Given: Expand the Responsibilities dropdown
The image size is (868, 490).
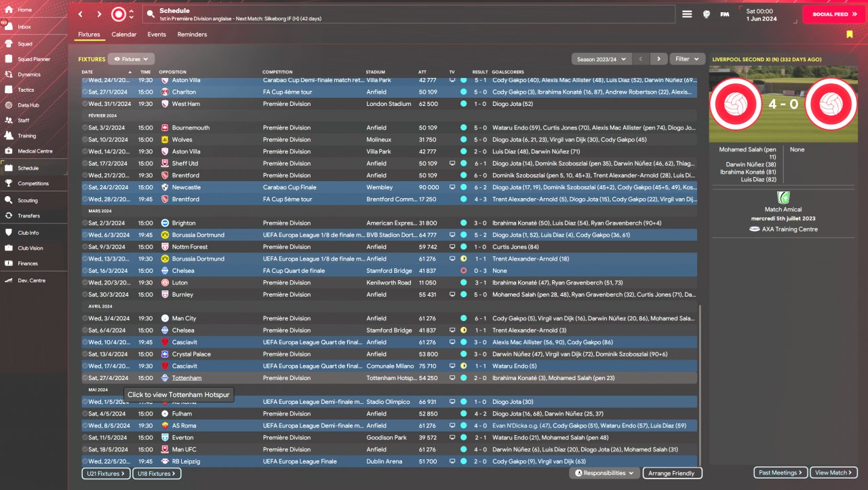Looking at the screenshot, I should click(x=606, y=473).
